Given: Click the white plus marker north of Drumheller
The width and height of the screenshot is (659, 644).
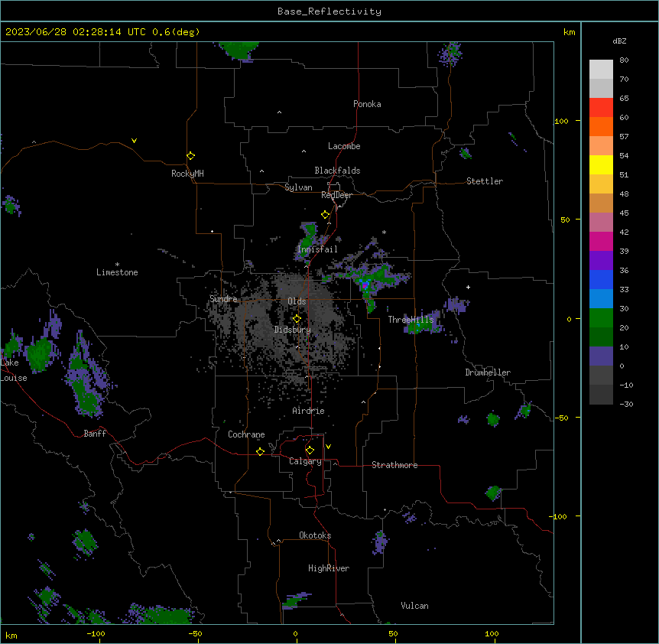Looking at the screenshot, I should (x=468, y=287).
